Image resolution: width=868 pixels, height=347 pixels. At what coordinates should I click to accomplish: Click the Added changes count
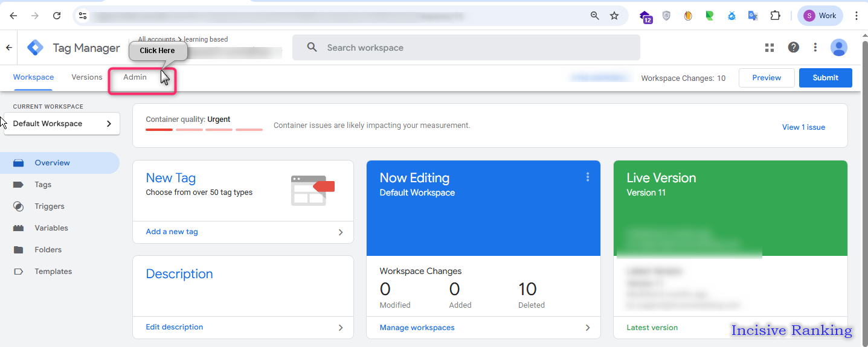pos(455,289)
